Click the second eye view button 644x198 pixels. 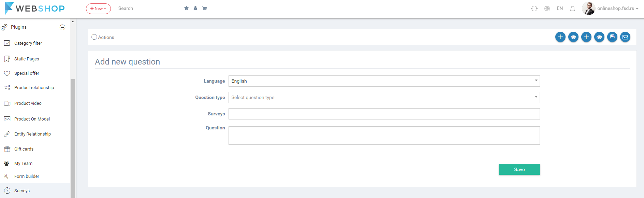click(599, 37)
